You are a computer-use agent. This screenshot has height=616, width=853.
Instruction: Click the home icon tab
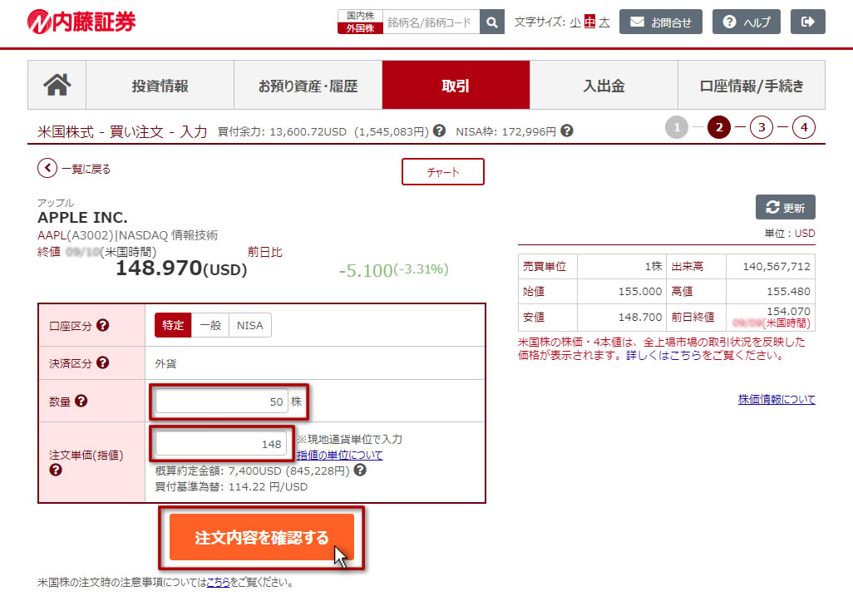coord(57,85)
